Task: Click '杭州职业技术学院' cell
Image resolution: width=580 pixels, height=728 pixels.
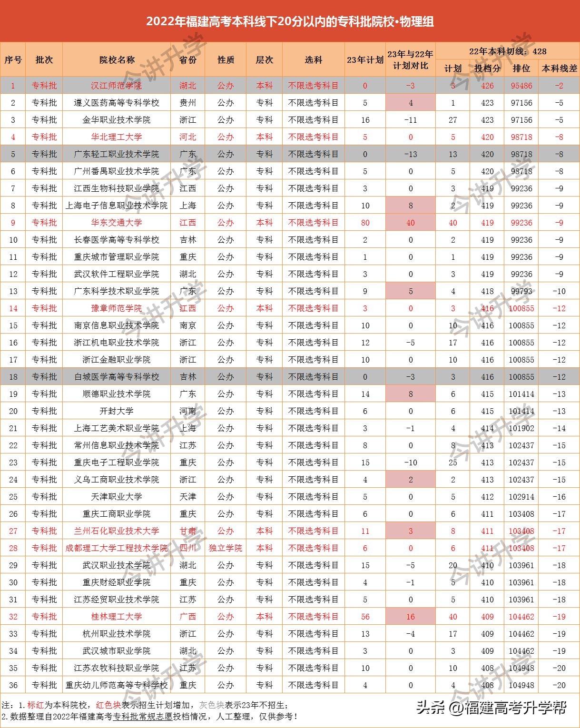Action: [x=117, y=634]
